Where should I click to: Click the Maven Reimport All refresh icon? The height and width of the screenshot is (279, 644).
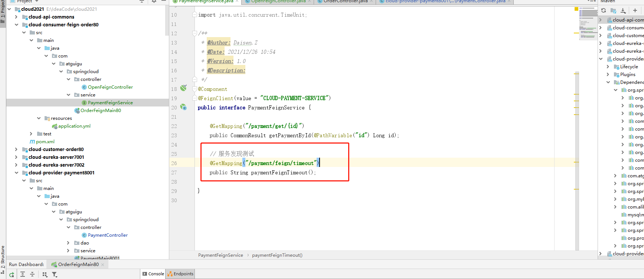(x=604, y=10)
